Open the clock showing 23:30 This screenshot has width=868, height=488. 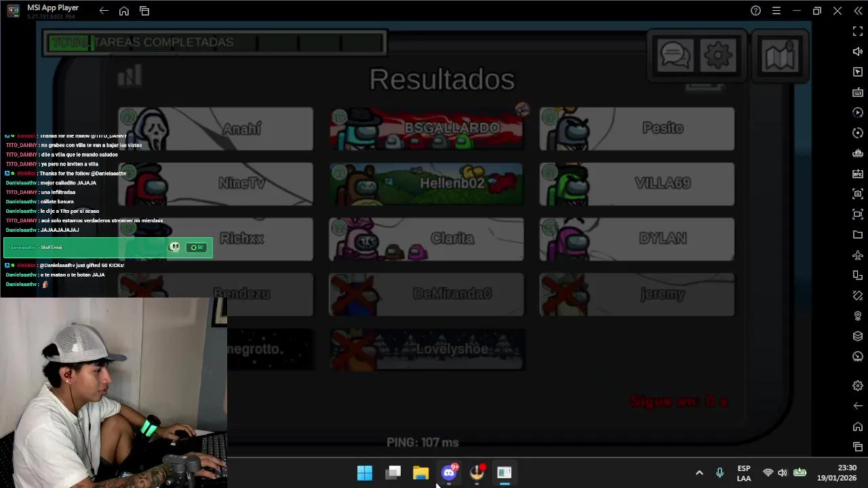coord(837,473)
